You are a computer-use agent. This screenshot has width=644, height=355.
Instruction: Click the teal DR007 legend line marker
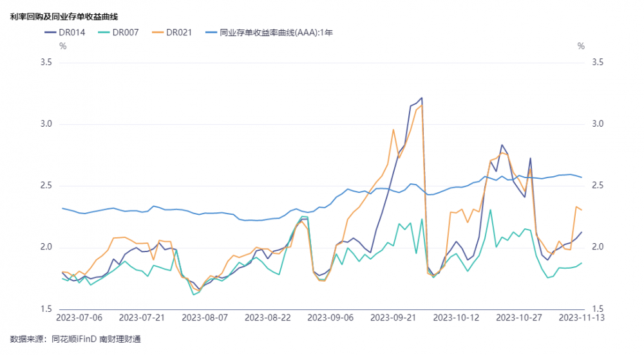(104, 32)
